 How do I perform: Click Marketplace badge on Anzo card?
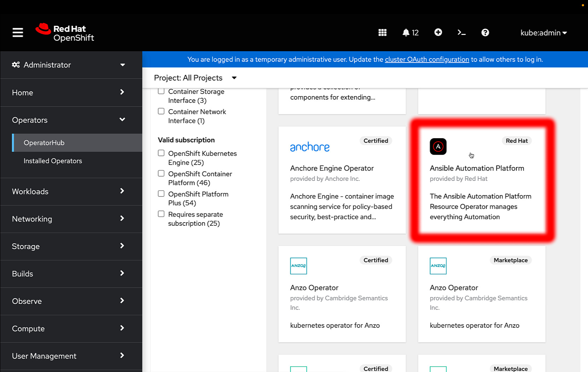[511, 260]
